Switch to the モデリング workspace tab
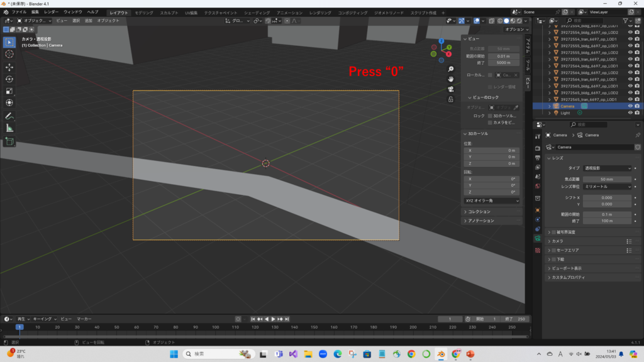 144,12
